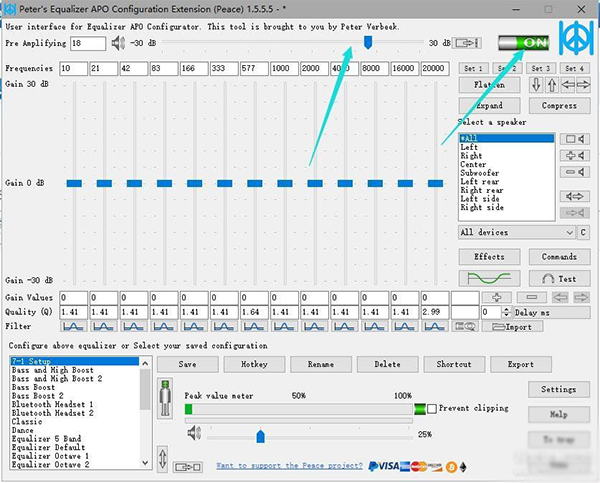The height and width of the screenshot is (483, 600).
Task: Click the pre-amplifying slider handle
Action: coord(369,42)
